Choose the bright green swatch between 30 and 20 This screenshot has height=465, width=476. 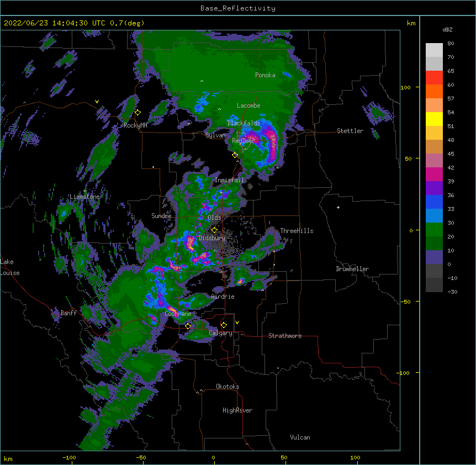point(434,230)
